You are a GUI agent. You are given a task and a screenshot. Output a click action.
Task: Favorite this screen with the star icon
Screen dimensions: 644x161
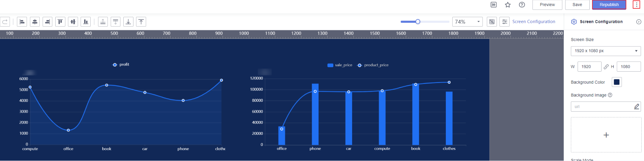[508, 5]
